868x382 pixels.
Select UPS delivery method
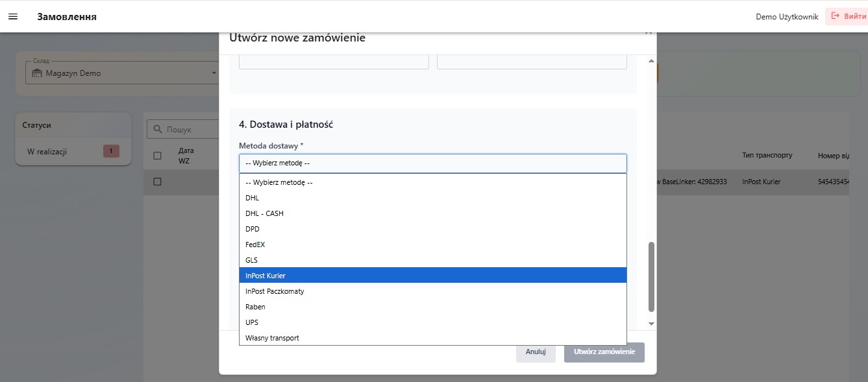pos(433,322)
